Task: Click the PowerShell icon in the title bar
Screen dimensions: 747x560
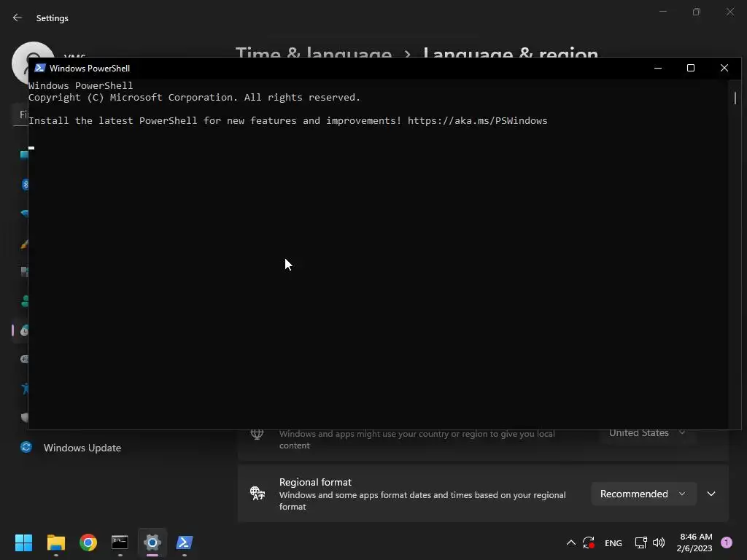Action: tap(40, 68)
